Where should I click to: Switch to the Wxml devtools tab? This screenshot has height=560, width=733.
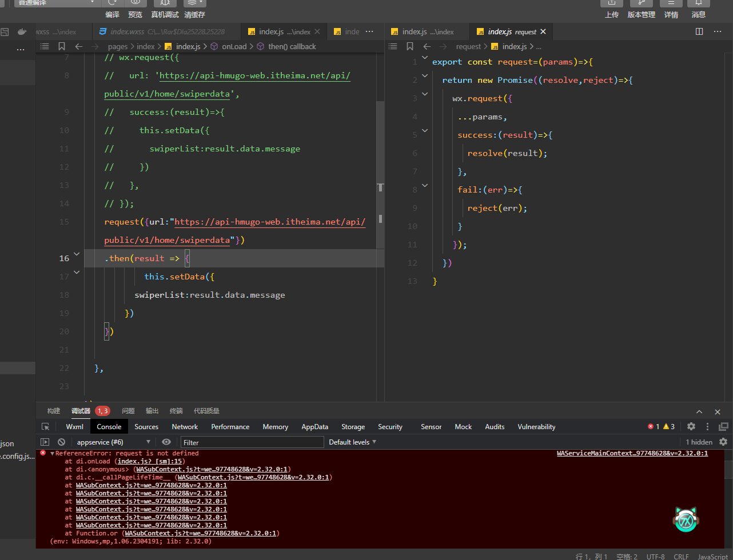coord(74,427)
